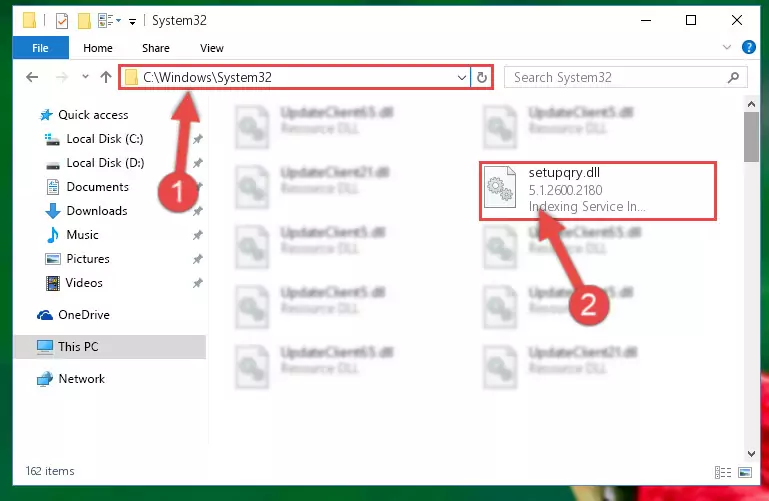This screenshot has width=769, height=501.
Task: Go back with the left arrow button
Action: [x=32, y=77]
